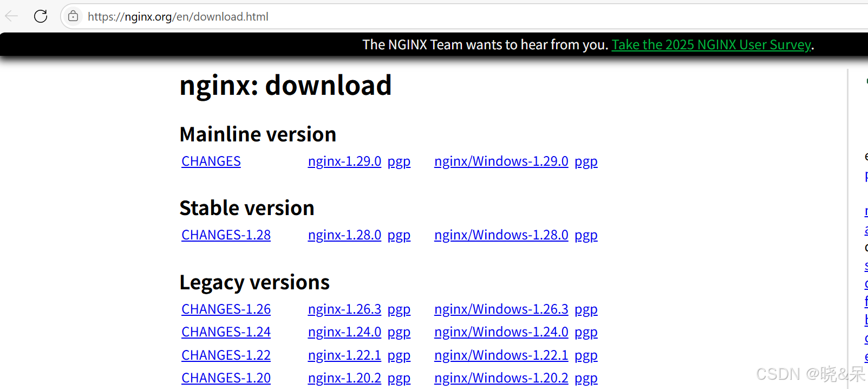Open pgp signature for nginx/Windows-1.20.2
The width and height of the screenshot is (868, 389).
click(x=586, y=379)
